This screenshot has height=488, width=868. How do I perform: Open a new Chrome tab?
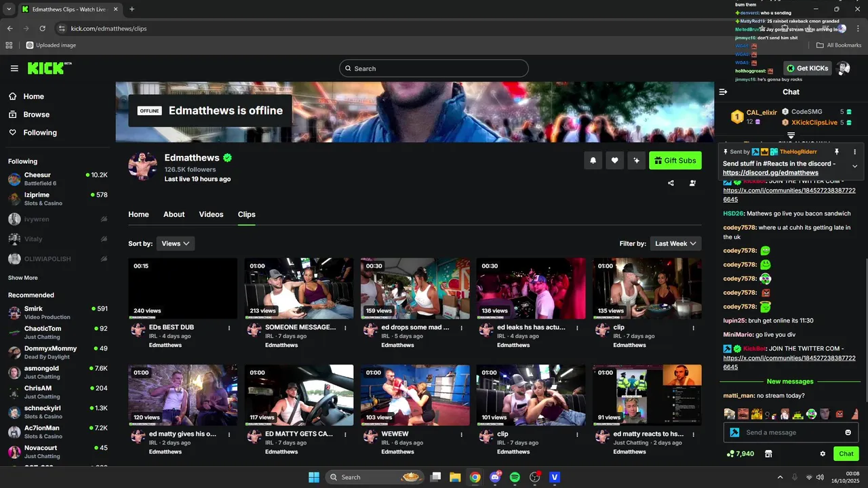132,9
